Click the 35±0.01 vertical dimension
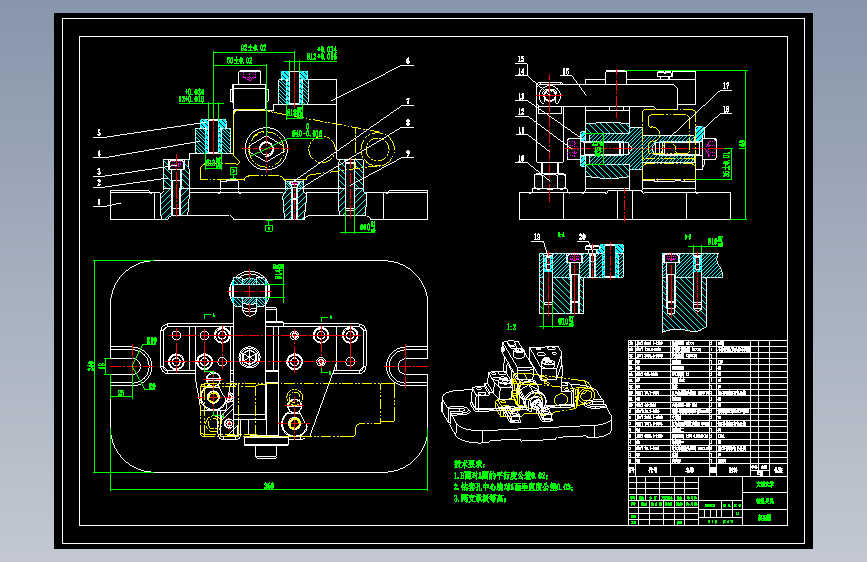The height and width of the screenshot is (562, 867). (727, 164)
